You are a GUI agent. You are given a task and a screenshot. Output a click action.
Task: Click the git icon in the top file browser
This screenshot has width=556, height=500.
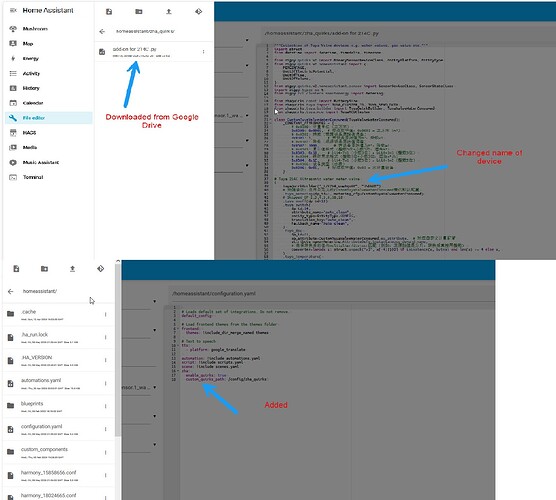[199, 12]
